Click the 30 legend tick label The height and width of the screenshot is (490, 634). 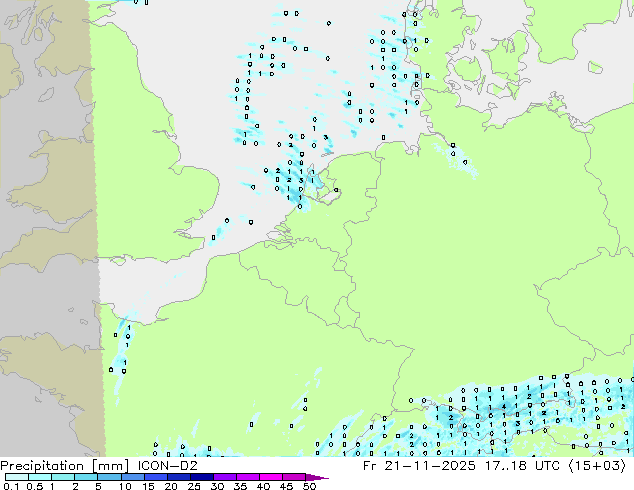pos(217,486)
